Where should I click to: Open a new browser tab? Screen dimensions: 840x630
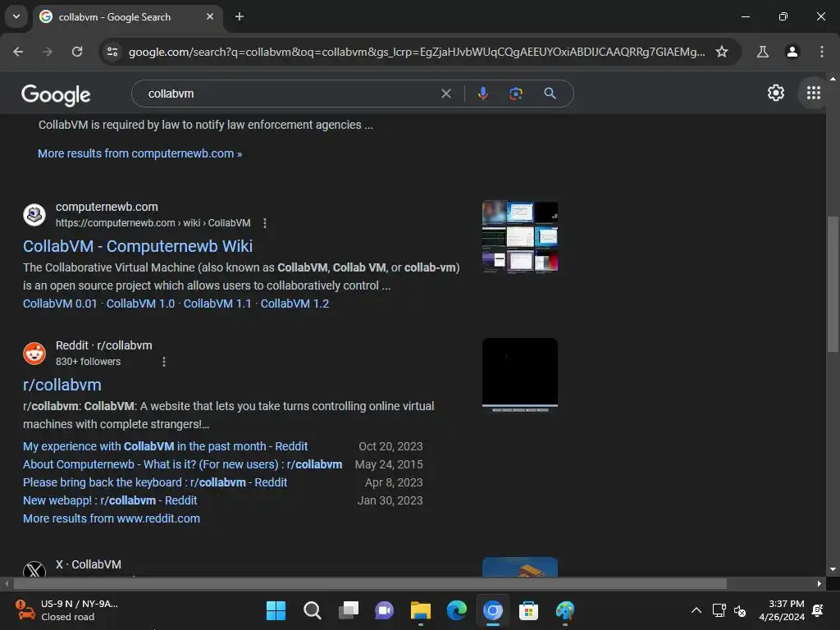(x=240, y=16)
